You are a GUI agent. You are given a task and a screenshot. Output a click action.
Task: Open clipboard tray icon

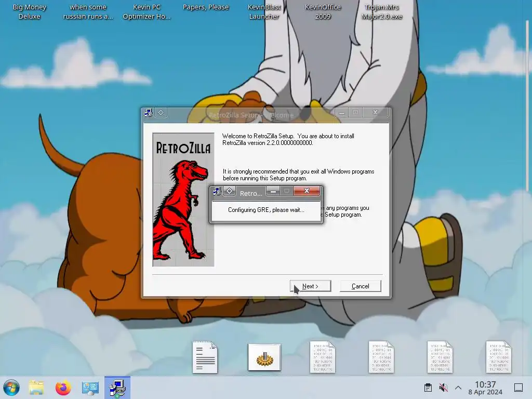[428, 388]
